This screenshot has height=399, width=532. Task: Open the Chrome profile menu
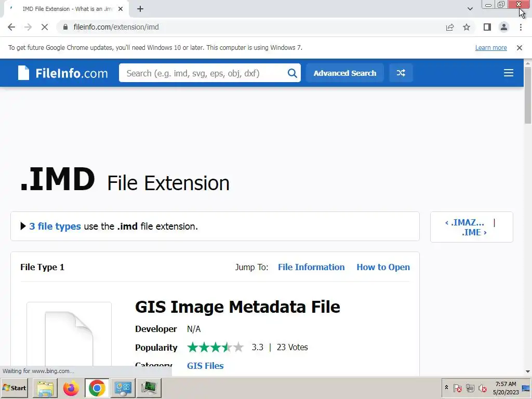(x=504, y=27)
